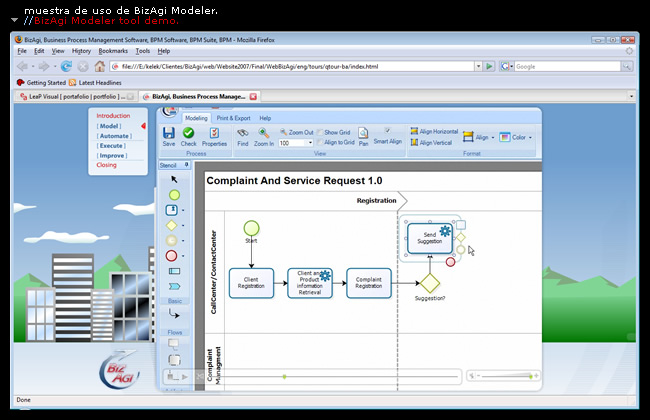
Task: Click the Automate link in tour sidebar
Action: pos(112,135)
